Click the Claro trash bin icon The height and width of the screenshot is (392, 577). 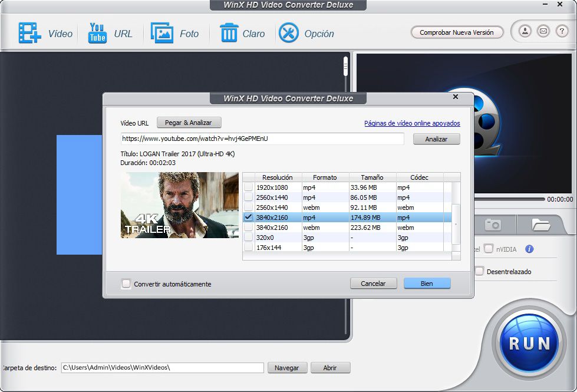click(229, 33)
